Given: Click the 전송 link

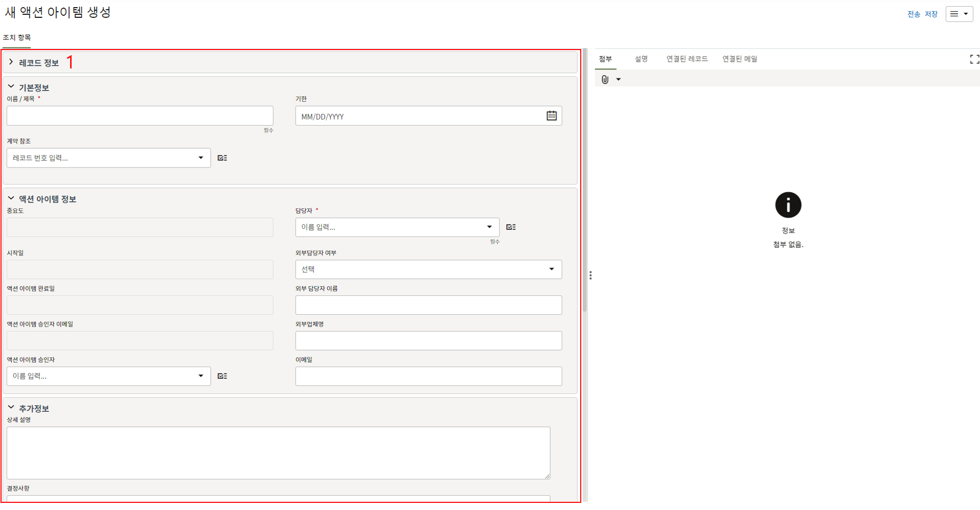Looking at the screenshot, I should [x=914, y=14].
